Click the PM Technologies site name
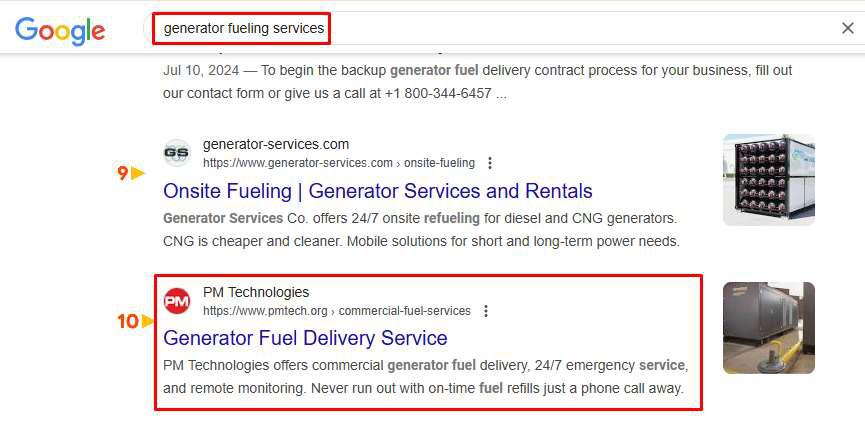865x428 pixels. [256, 292]
